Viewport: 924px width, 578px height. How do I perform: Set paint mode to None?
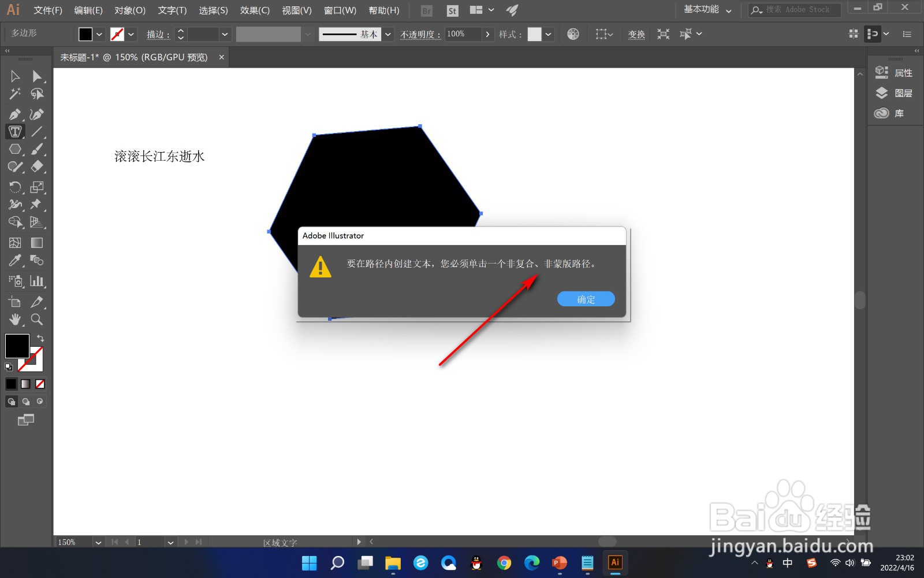[x=40, y=384]
